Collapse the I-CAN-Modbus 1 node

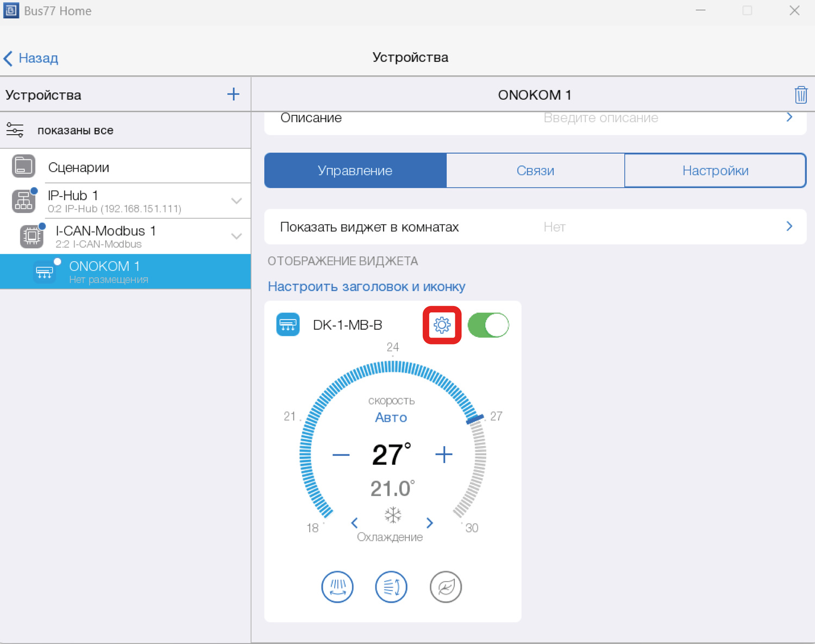coord(236,236)
